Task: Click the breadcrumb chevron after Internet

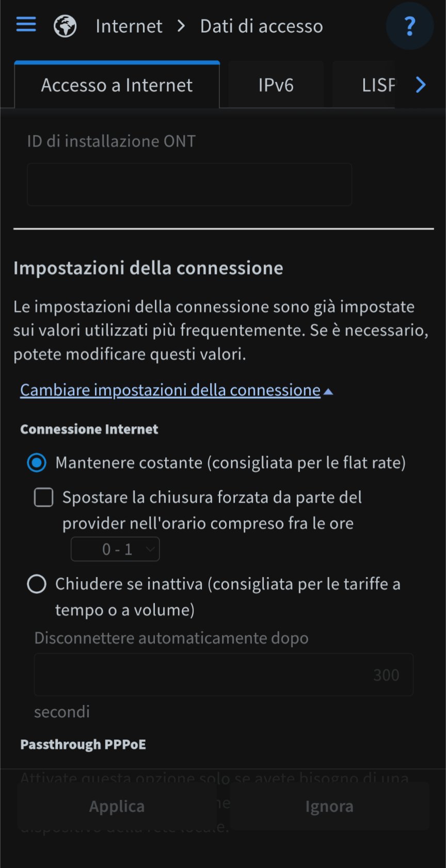Action: (181, 26)
